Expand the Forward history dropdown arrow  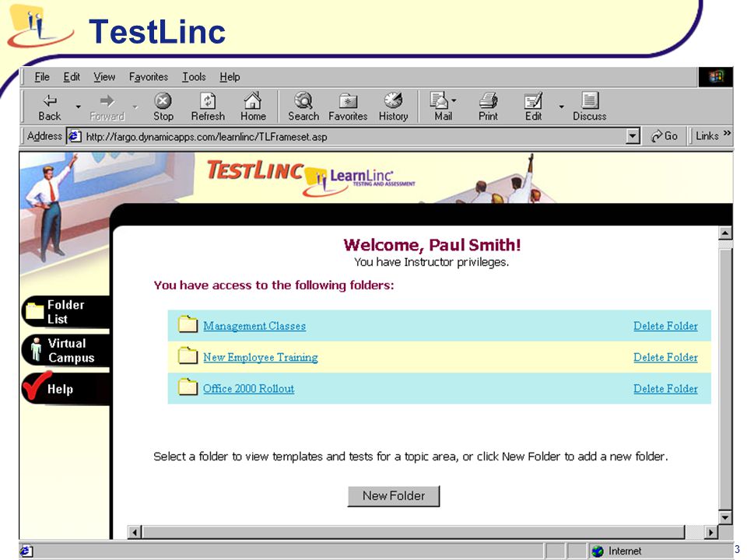[135, 107]
